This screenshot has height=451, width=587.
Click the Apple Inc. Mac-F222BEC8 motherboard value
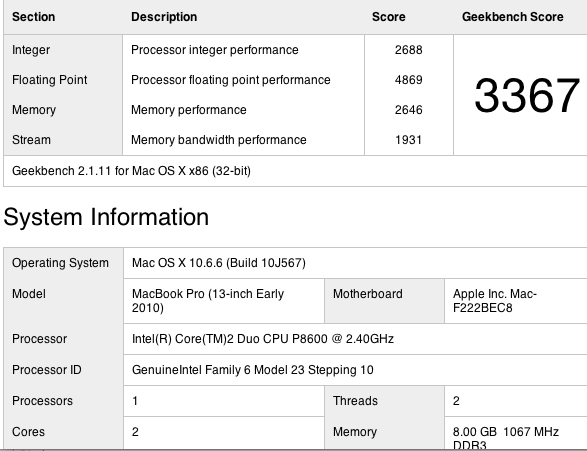click(495, 301)
